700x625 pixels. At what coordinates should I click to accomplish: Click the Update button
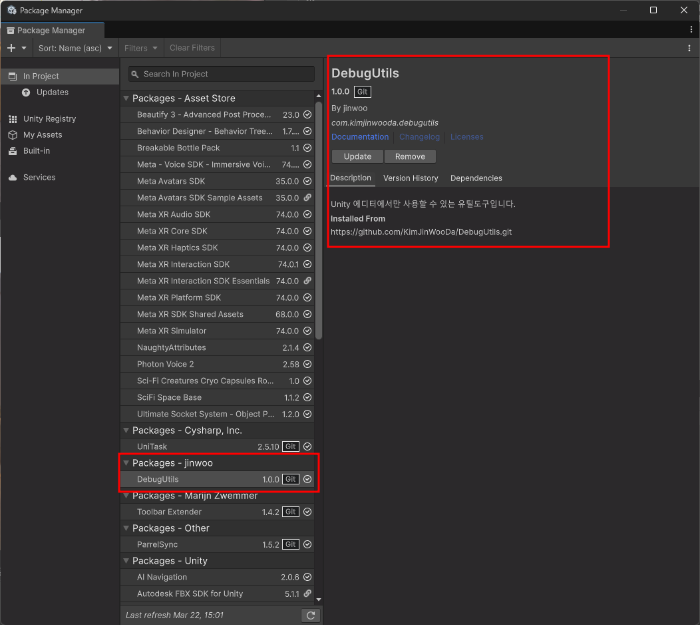[357, 157]
